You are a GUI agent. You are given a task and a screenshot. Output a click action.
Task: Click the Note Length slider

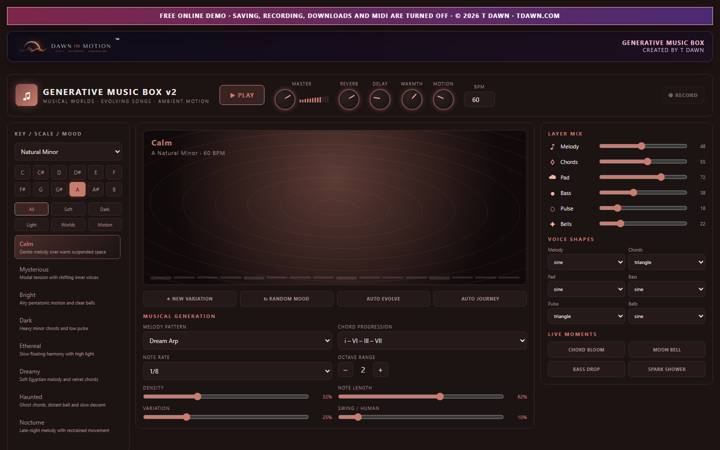point(421,397)
